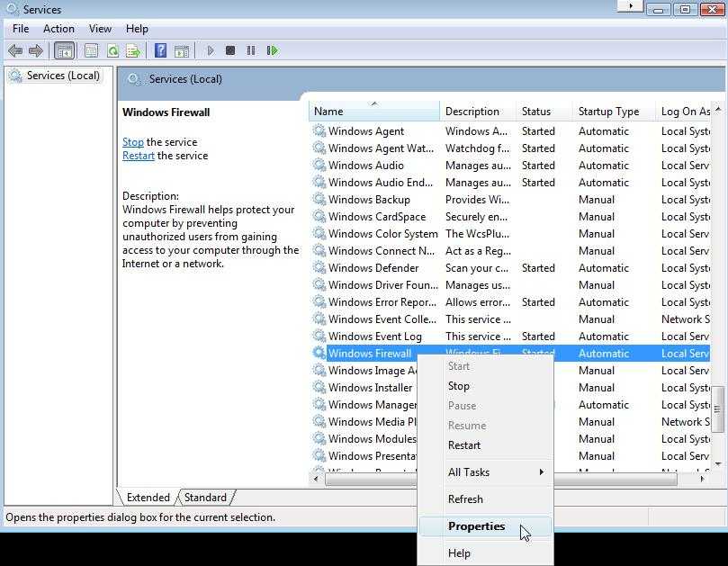The height and width of the screenshot is (566, 728).
Task: Toggle Show/Hide Action Pane toolbar icon
Action: 182,50
